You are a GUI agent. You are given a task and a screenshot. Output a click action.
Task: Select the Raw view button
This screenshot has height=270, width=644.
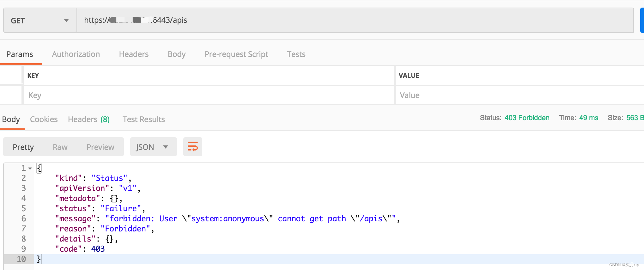(x=60, y=147)
